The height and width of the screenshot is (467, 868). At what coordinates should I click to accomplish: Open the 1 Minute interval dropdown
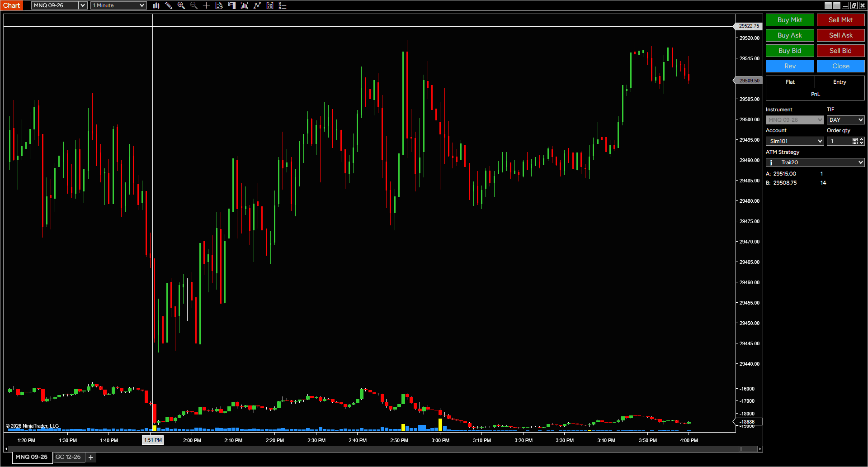tap(118, 5)
